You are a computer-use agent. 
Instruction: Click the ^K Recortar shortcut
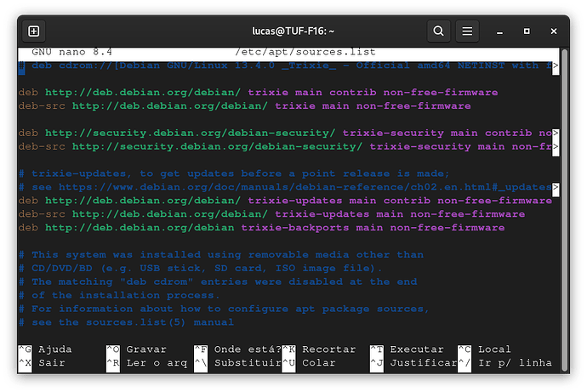tap(319, 349)
